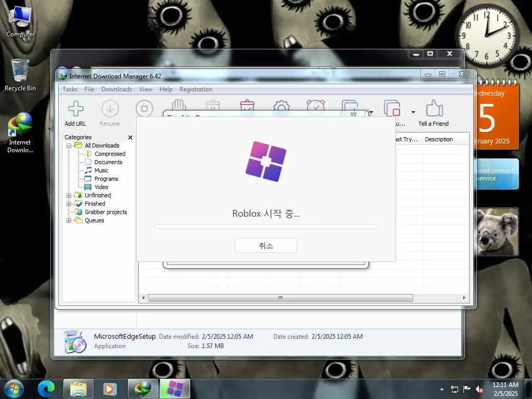Select the Documents category
Image resolution: width=532 pixels, height=399 pixels.
(x=108, y=162)
